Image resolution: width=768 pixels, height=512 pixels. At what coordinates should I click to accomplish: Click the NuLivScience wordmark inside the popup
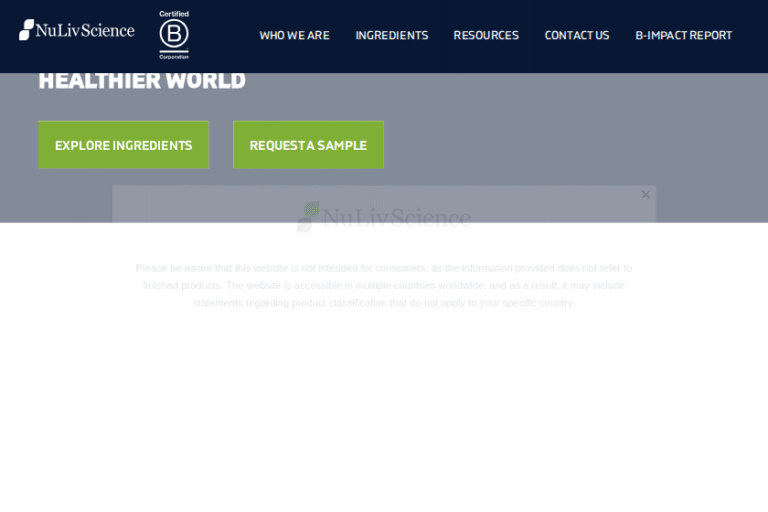point(397,217)
